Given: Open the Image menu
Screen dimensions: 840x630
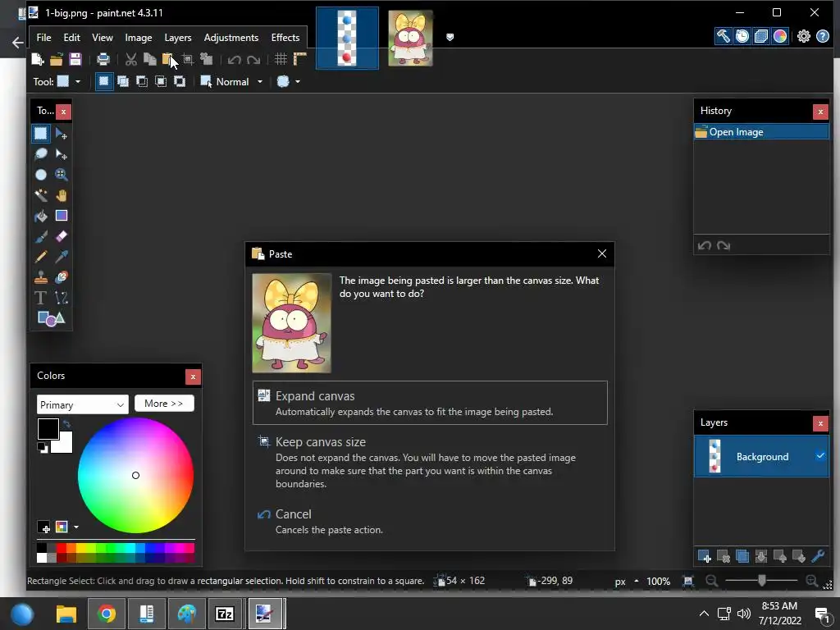Looking at the screenshot, I should click(138, 38).
